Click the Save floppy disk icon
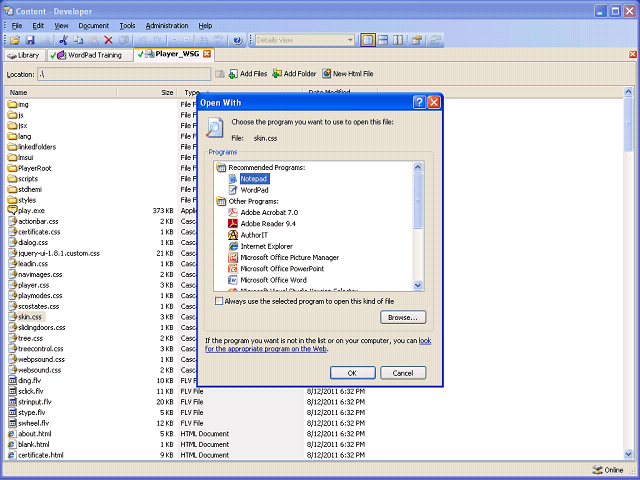This screenshot has width=640, height=480. [30, 40]
